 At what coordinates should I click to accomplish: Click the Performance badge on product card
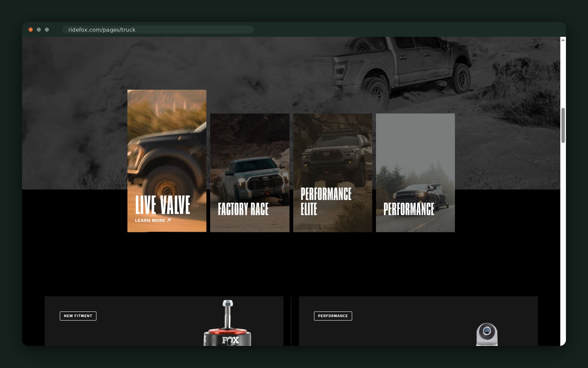(x=333, y=316)
